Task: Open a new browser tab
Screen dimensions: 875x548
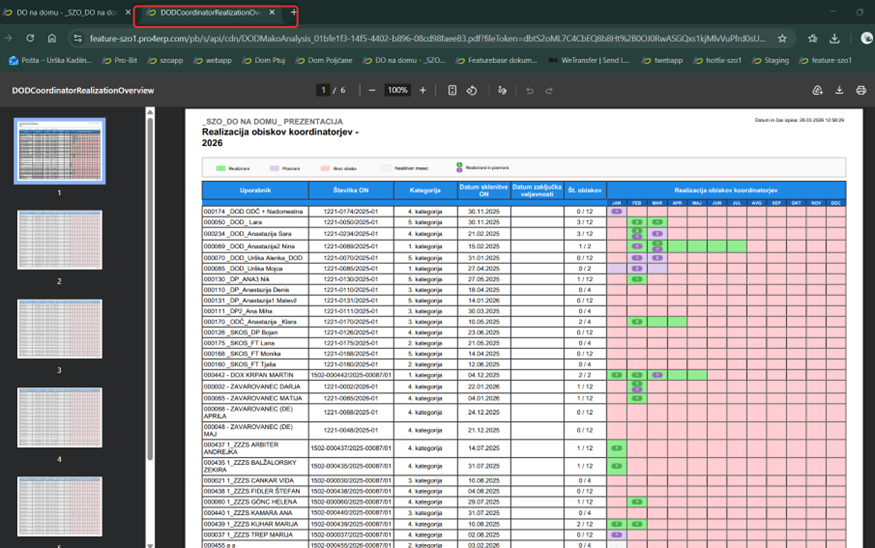Action: point(293,12)
